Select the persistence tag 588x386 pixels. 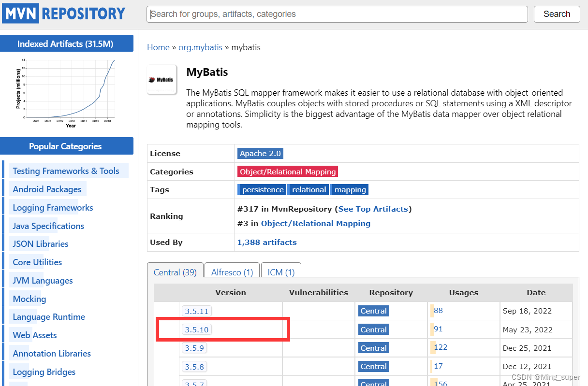(x=263, y=190)
